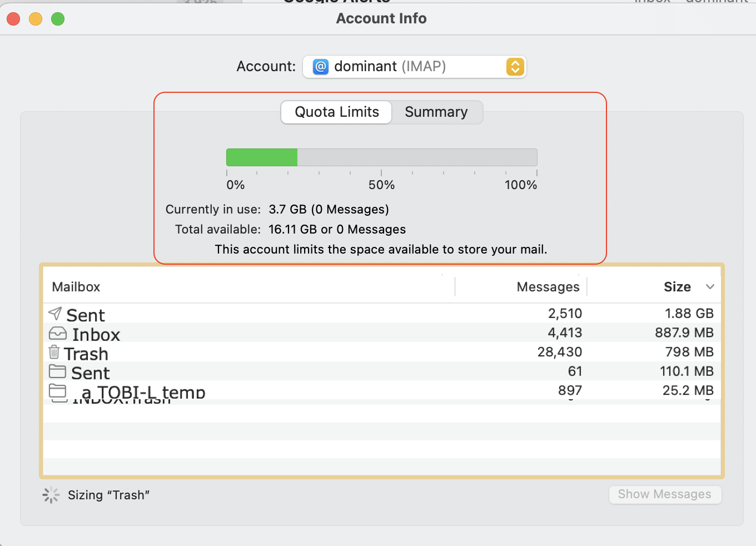
Task: Click the Show Messages button
Action: pyautogui.click(x=665, y=494)
